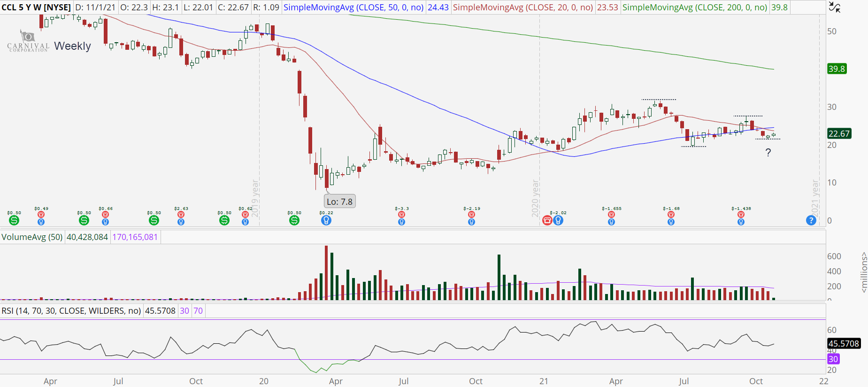Click the 400 level on the volume axis
The width and height of the screenshot is (868, 387).
point(834,271)
